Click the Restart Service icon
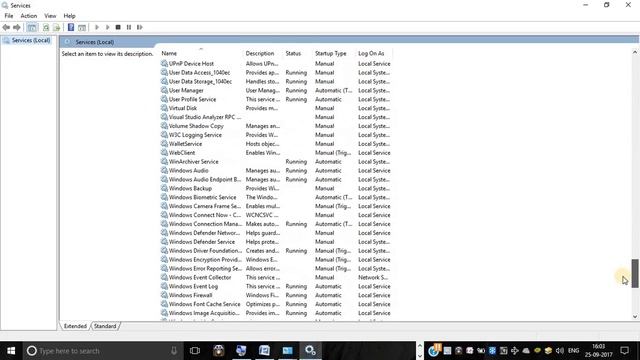This screenshot has width=640, height=360. tap(140, 27)
